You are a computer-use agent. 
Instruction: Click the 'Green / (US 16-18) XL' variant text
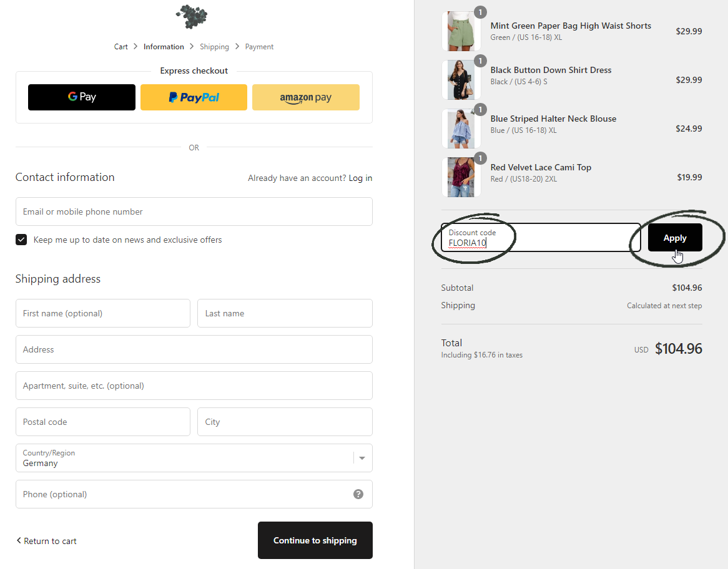[526, 37]
